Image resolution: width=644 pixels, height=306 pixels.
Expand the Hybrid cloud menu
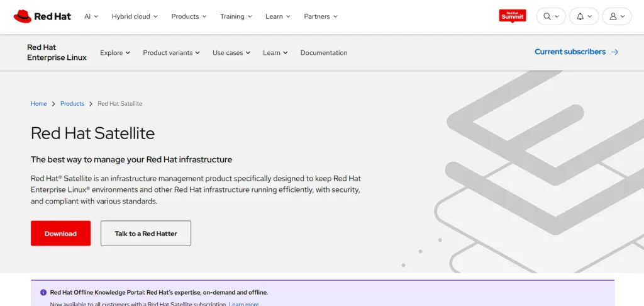click(135, 16)
